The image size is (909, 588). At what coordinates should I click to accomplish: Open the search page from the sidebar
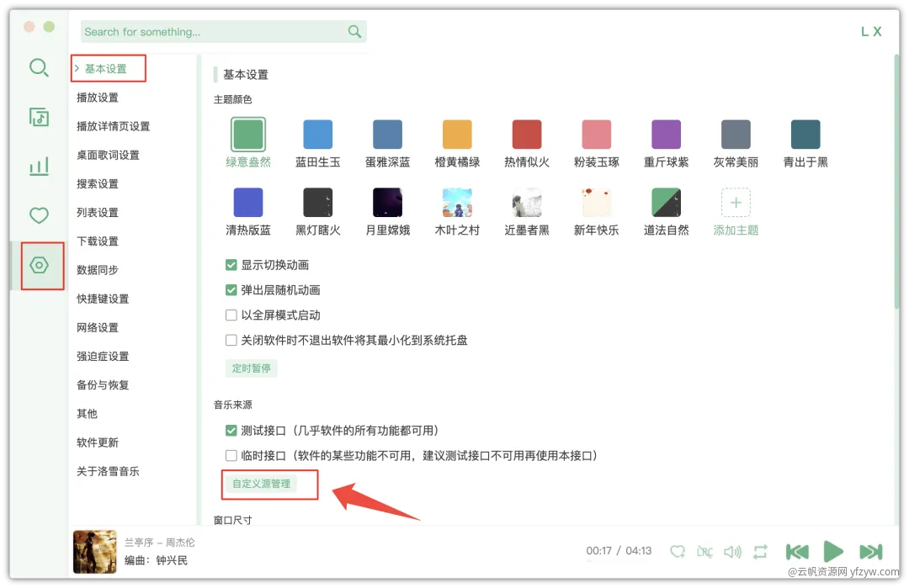39,67
